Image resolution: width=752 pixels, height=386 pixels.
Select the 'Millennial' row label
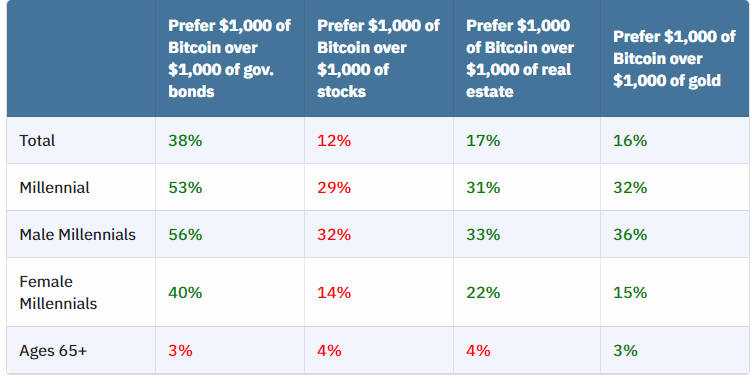point(54,187)
